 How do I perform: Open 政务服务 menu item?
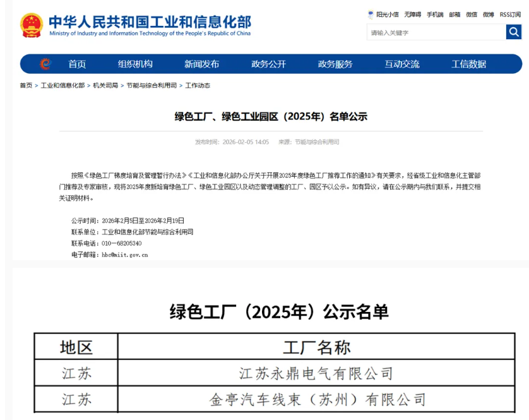(335, 64)
